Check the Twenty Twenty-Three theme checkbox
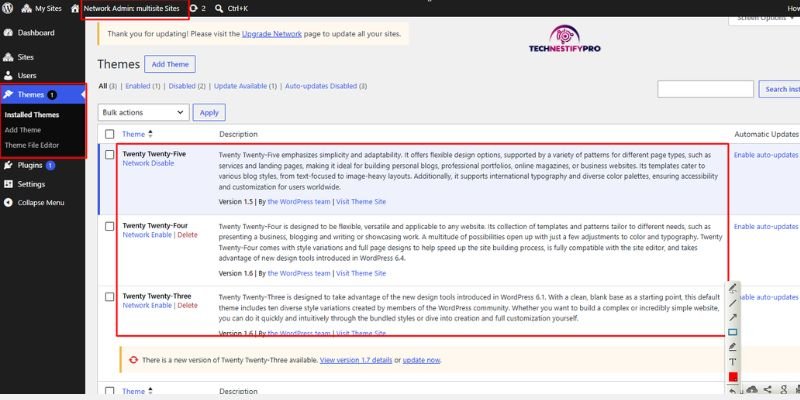Image resolution: width=800 pixels, height=400 pixels. point(110,296)
